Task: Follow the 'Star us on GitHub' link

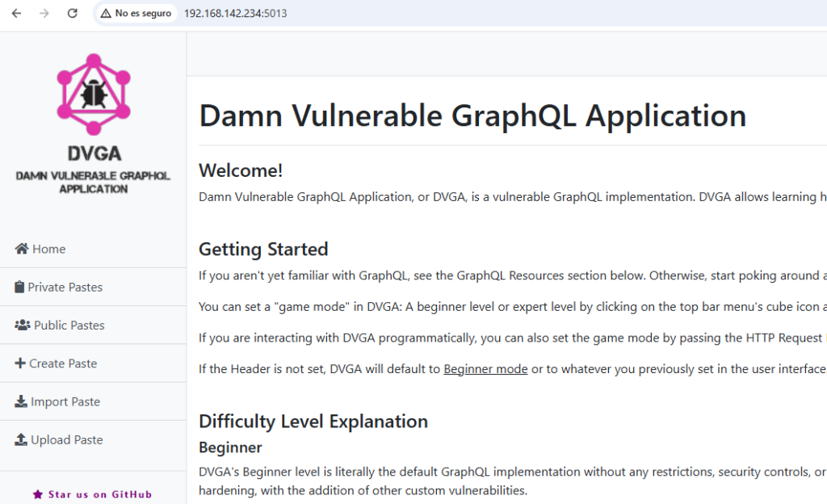Action: (92, 494)
